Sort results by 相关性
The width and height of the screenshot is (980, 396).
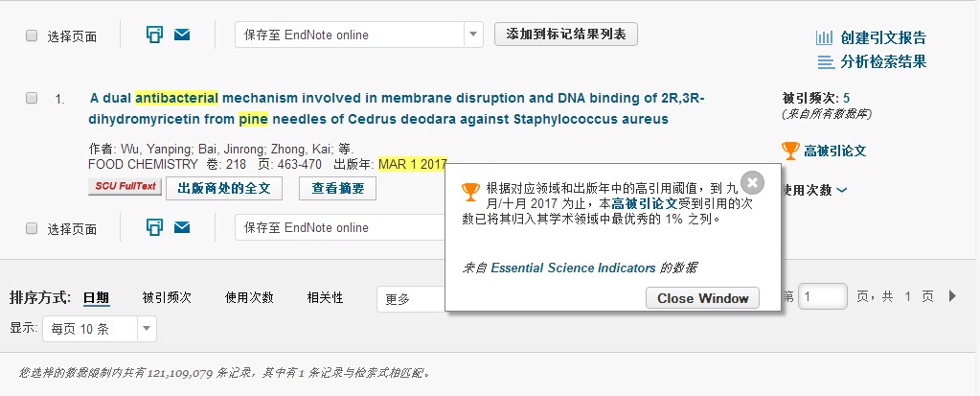[x=325, y=298]
